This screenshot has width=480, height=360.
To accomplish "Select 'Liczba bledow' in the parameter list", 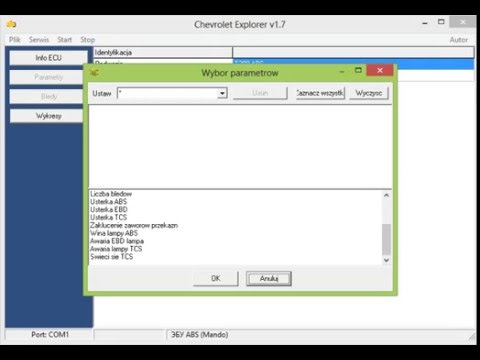I will pyautogui.click(x=111, y=194).
